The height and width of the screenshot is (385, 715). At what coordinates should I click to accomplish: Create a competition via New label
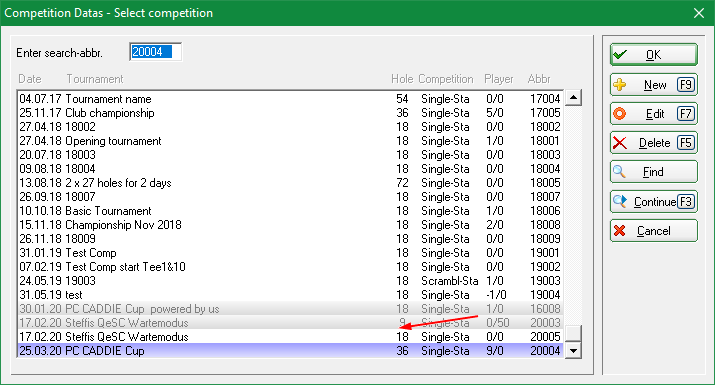655,85
